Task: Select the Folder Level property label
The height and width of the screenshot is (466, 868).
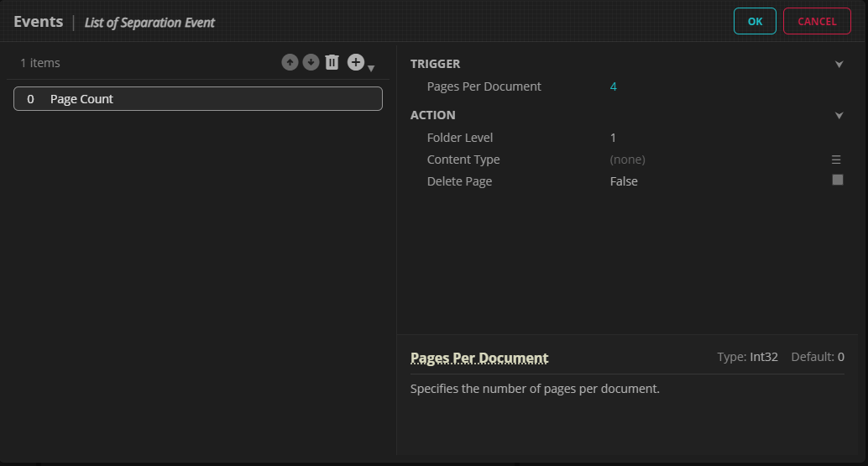Action: point(460,138)
